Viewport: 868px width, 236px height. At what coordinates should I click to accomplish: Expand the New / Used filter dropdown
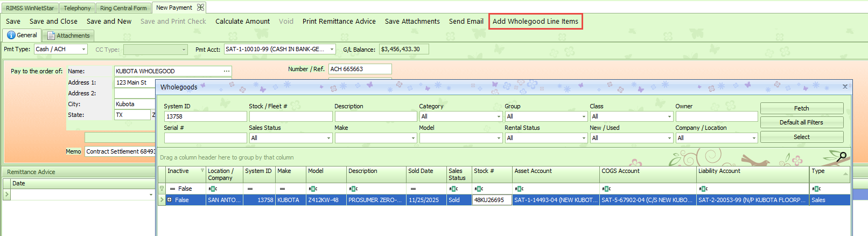pos(669,138)
